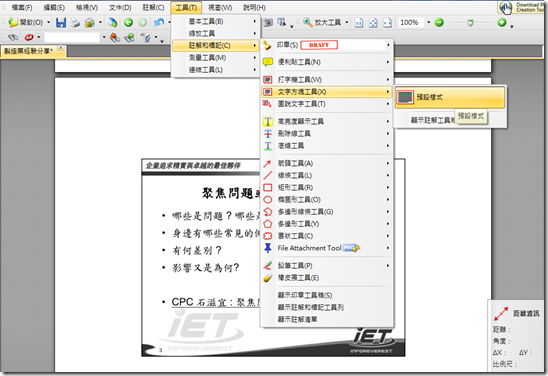Screen dimensions: 548x376
Task: Click 顯示印章工具箱(S) entry
Action: point(327,295)
